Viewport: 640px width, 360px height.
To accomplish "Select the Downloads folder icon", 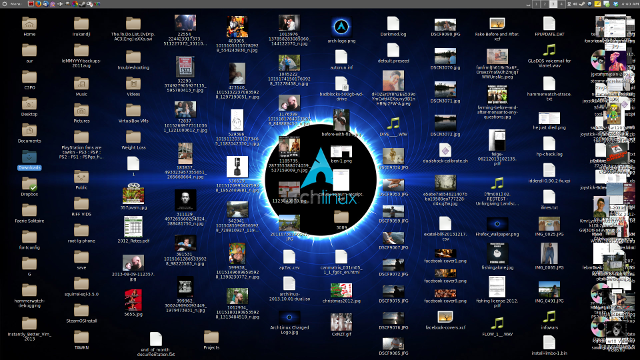I will click(29, 160).
